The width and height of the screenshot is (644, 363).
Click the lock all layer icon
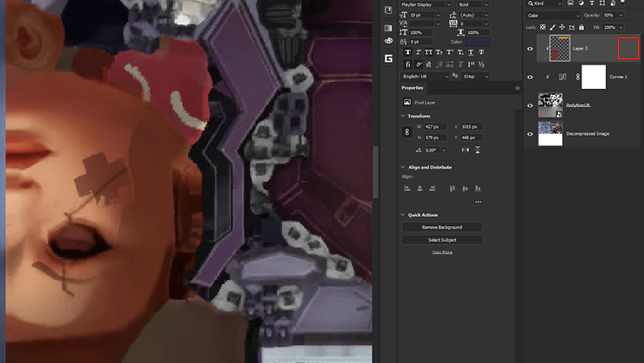tap(582, 28)
